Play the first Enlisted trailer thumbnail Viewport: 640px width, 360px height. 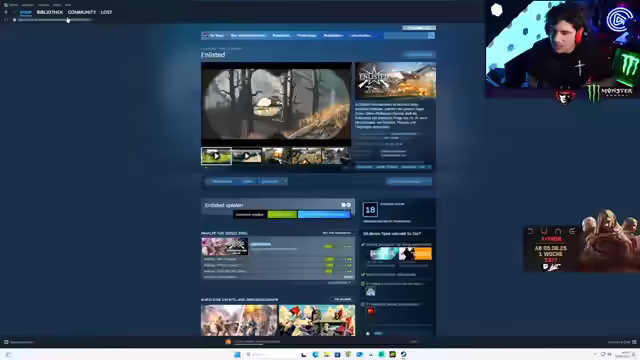point(216,156)
